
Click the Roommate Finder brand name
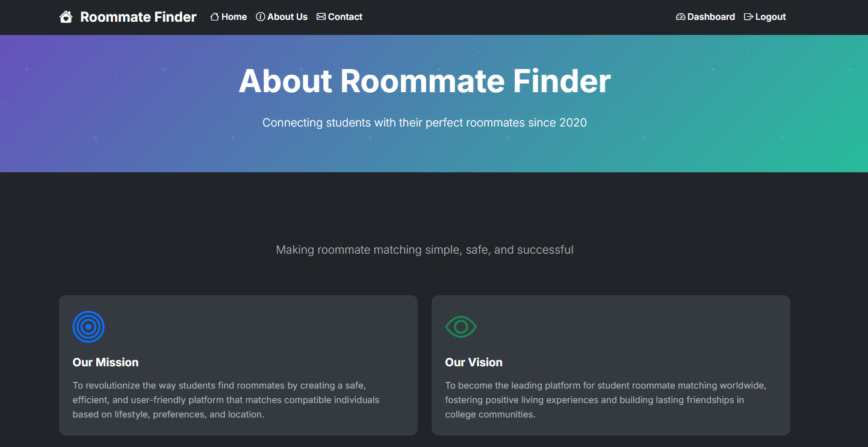(x=138, y=17)
